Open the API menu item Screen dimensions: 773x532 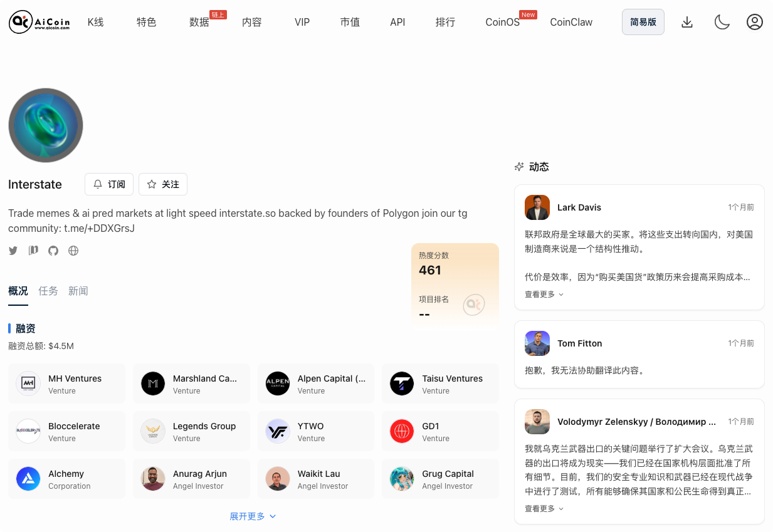click(x=397, y=22)
